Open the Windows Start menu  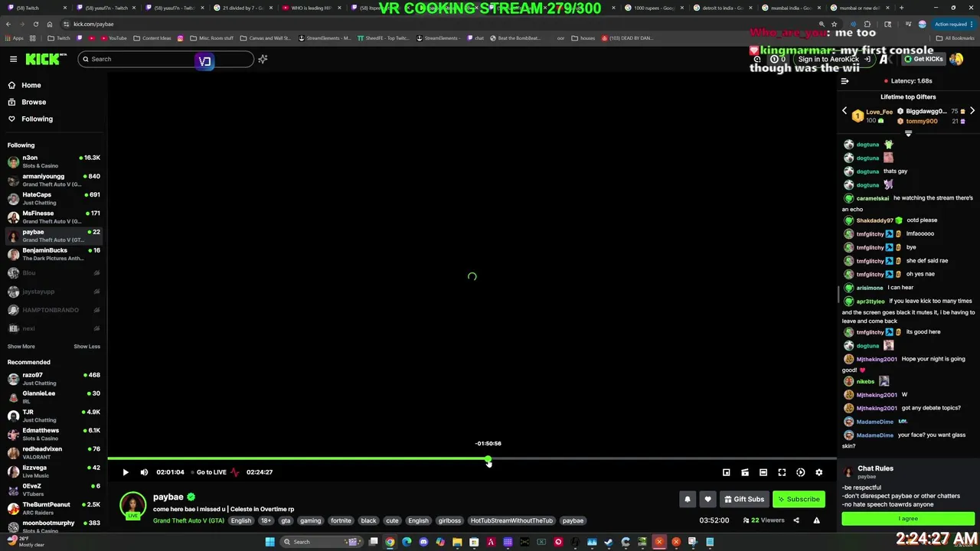pos(269,542)
